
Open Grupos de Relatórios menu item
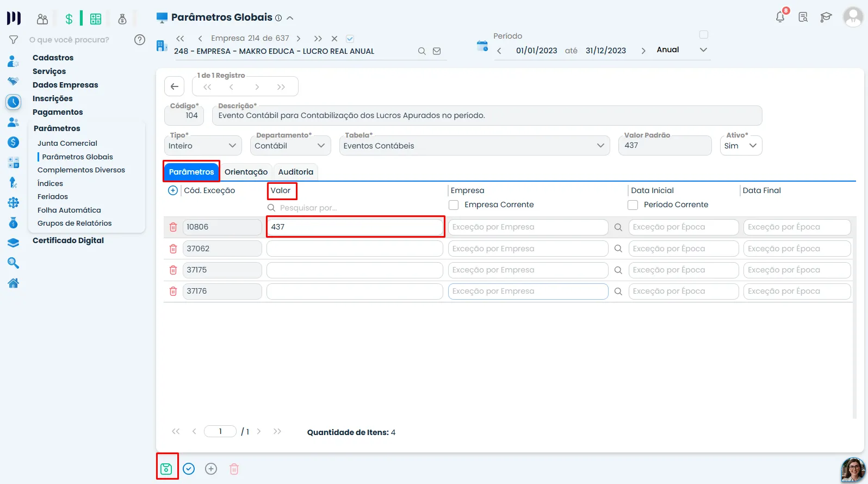click(x=75, y=223)
